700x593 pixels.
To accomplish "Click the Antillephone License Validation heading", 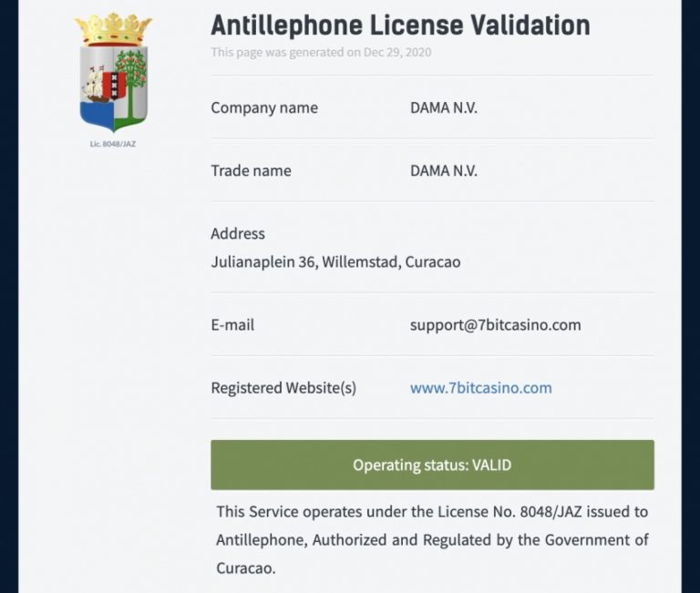I will tap(400, 25).
